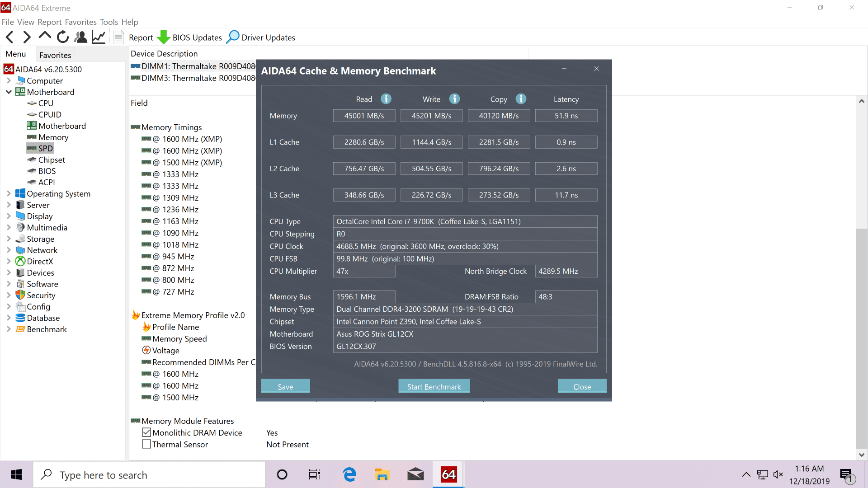The image size is (868, 488).
Task: Click the Forward navigation arrow
Action: pos(27,37)
